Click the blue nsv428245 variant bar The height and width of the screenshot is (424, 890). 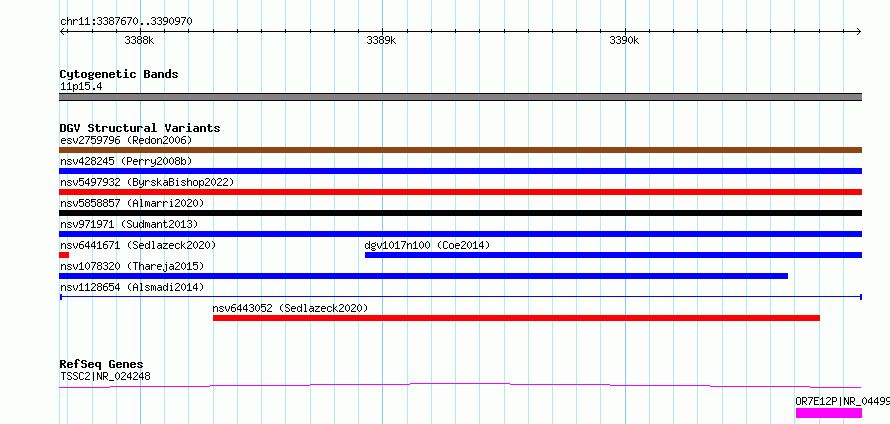[x=460, y=171]
